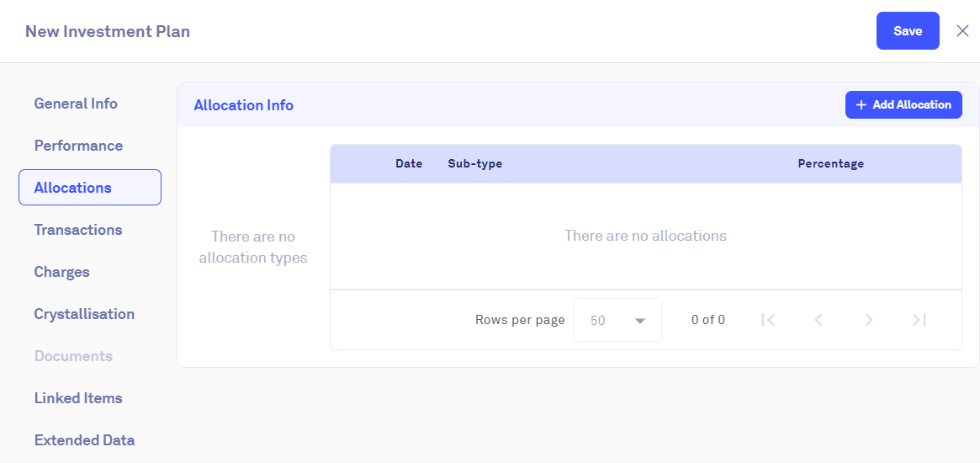Sort by Percentage column header
Viewport: 980px width, 463px height.
(830, 164)
